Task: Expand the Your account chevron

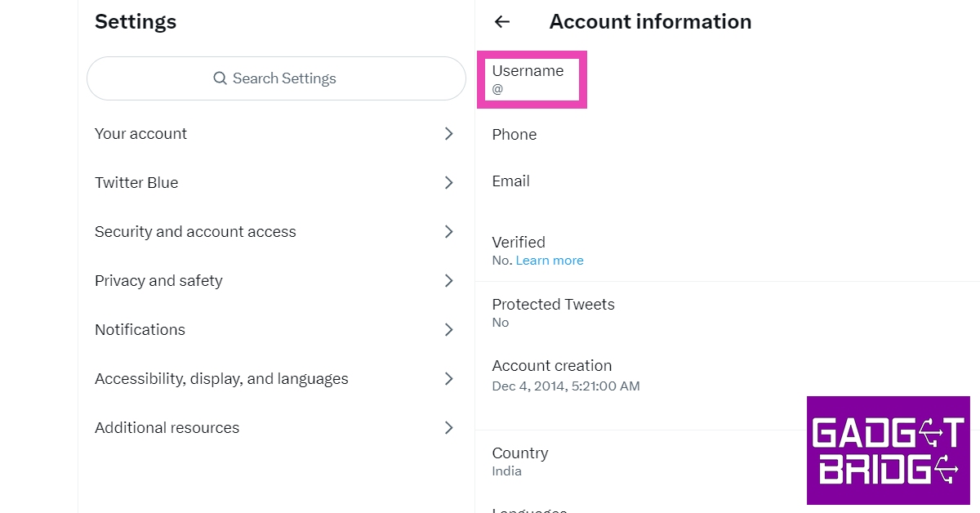Action: pos(448,134)
